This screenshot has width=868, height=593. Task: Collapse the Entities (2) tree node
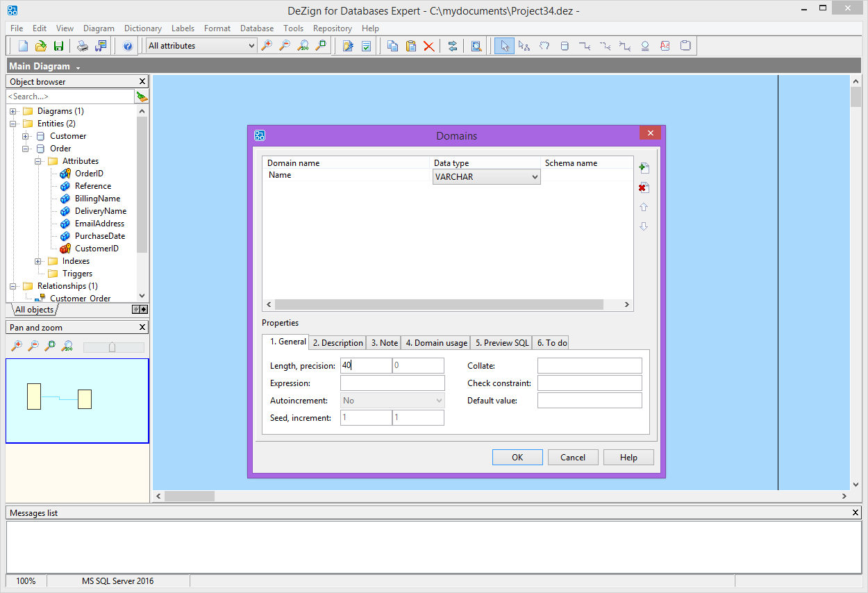13,124
